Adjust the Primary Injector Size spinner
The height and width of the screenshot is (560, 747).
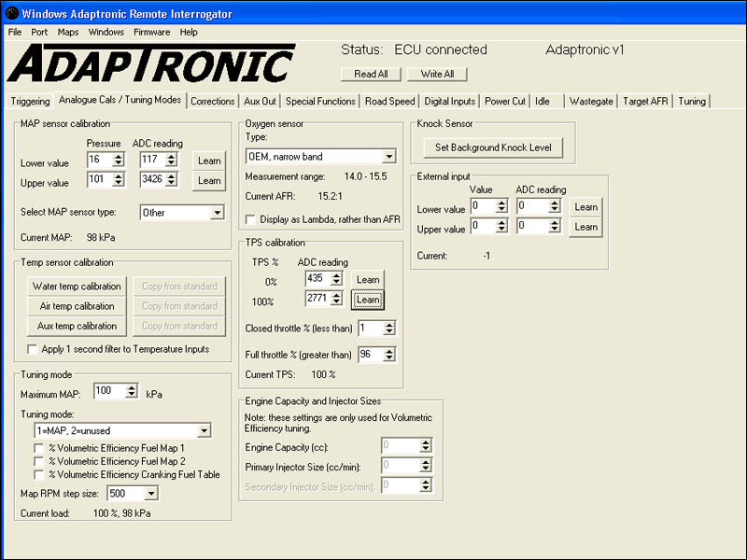click(426, 465)
